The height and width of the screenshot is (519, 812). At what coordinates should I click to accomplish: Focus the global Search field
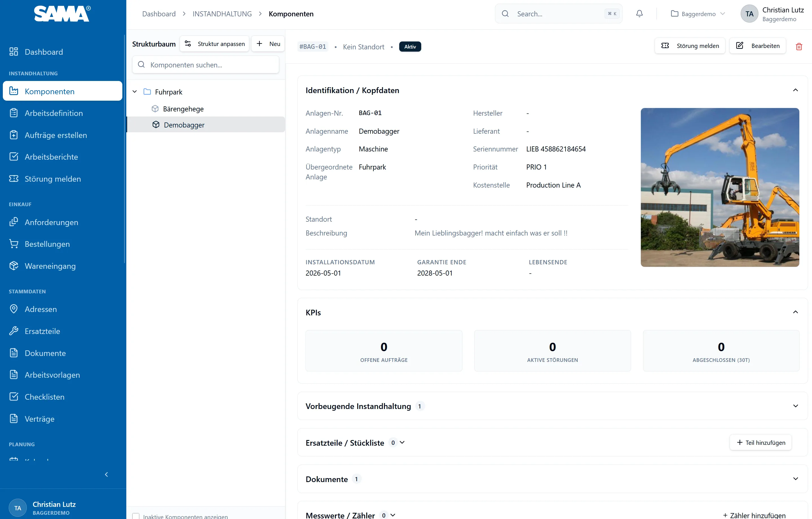[x=559, y=14]
